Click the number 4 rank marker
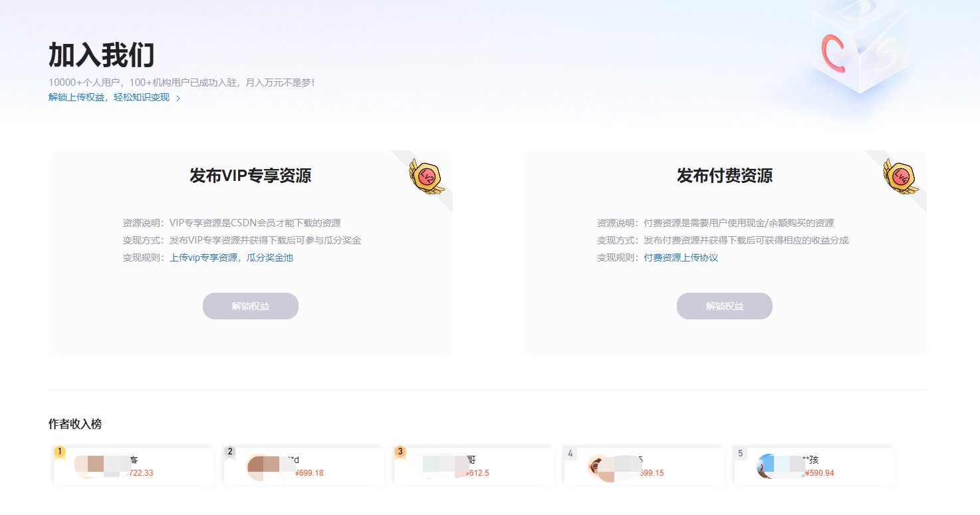The width and height of the screenshot is (980, 515). 570,451
